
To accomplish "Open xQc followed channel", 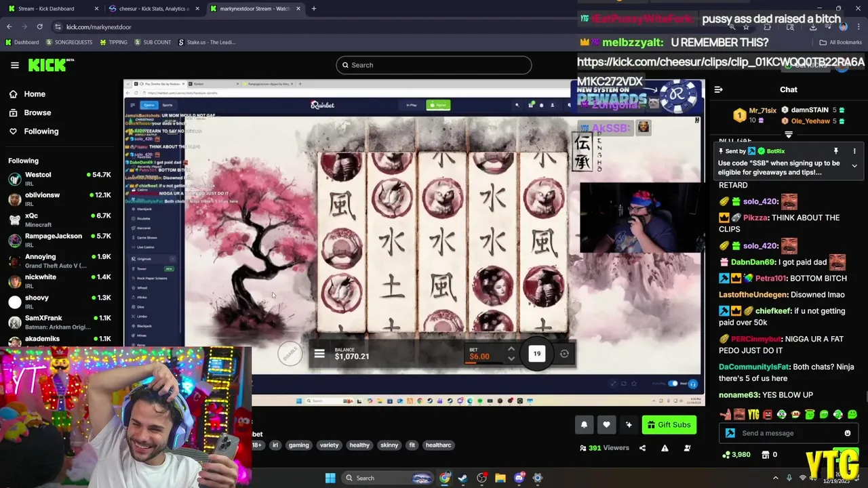I will tap(60, 219).
